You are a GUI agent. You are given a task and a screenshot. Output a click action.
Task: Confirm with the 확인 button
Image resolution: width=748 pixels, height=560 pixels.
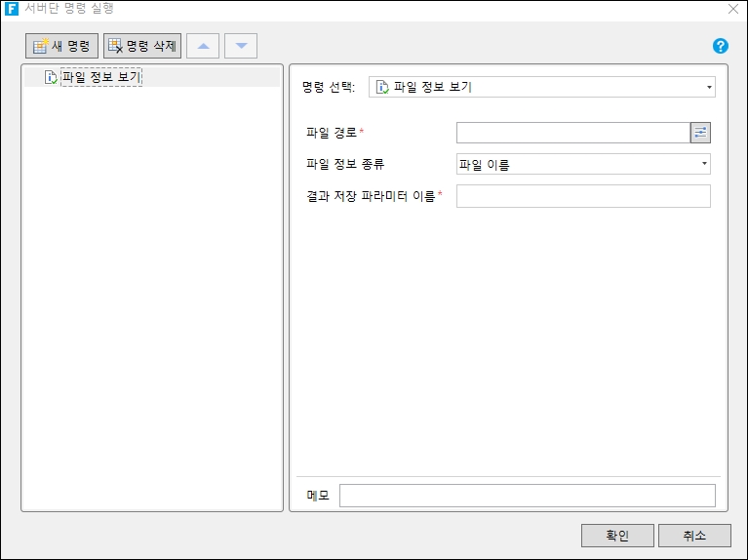pos(617,536)
